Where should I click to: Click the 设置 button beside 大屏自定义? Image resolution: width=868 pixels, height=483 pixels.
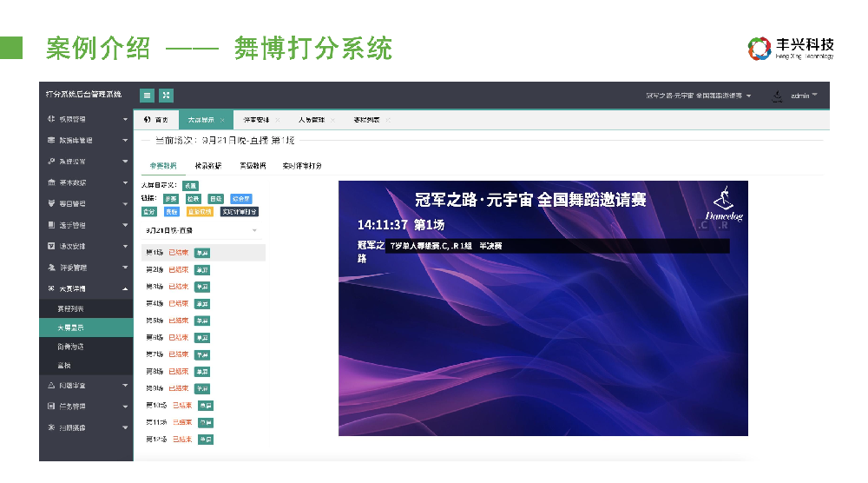[190, 186]
